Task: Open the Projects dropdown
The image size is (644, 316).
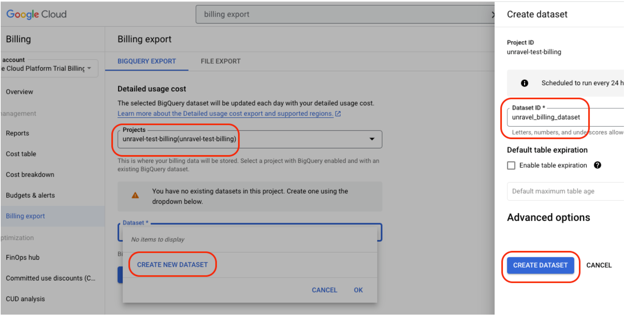Action: (372, 139)
